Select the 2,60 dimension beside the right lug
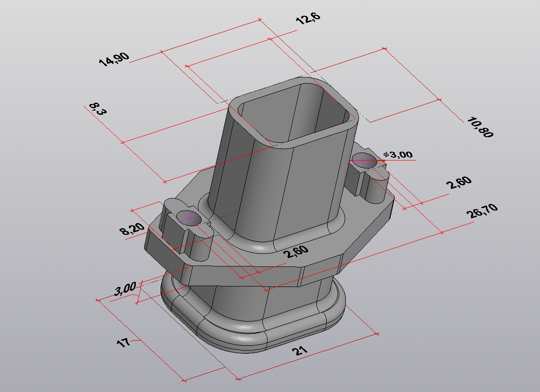 [459, 182]
